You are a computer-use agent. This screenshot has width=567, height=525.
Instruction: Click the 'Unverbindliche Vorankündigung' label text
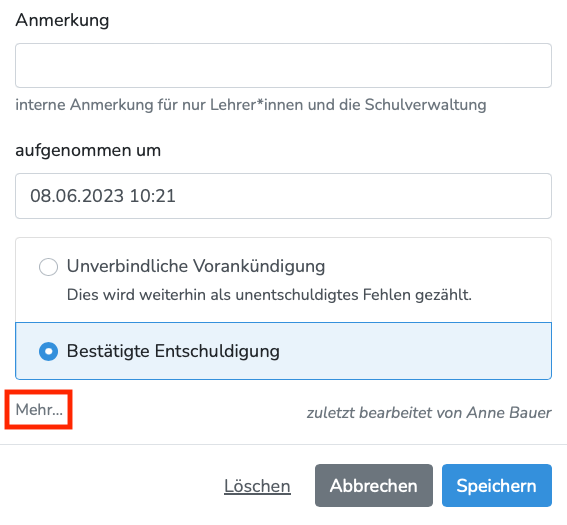[196, 266]
